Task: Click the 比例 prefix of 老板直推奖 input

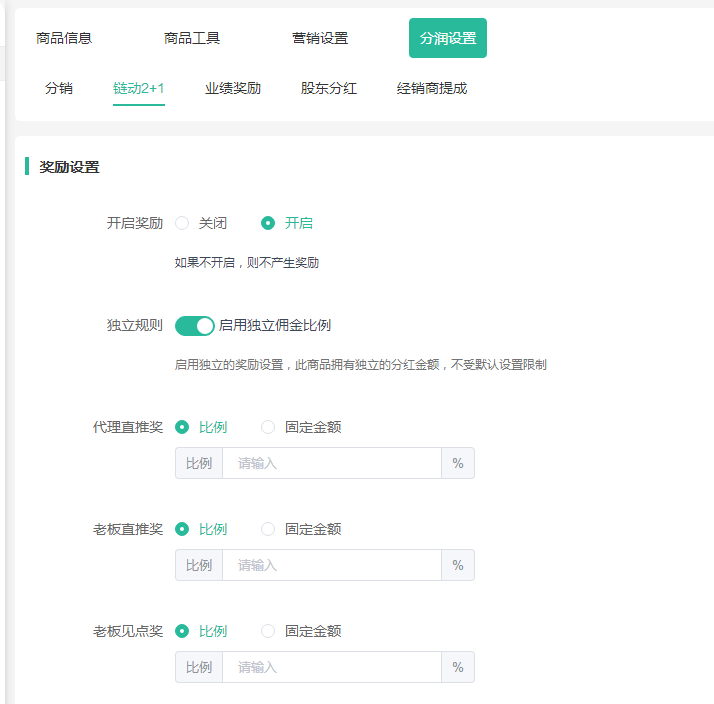Action: (199, 565)
